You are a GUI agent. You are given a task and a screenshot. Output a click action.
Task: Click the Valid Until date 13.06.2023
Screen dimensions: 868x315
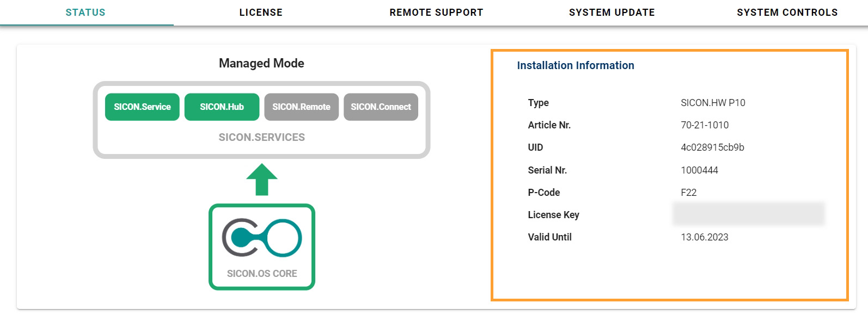(x=704, y=237)
